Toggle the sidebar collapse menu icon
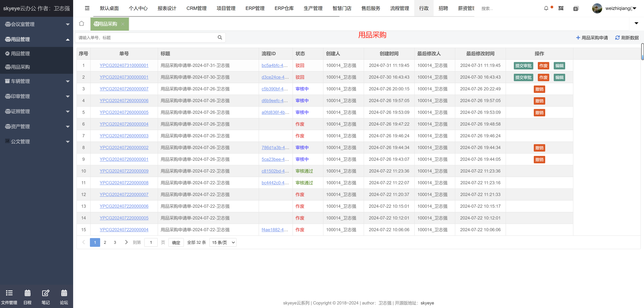 coord(87,8)
